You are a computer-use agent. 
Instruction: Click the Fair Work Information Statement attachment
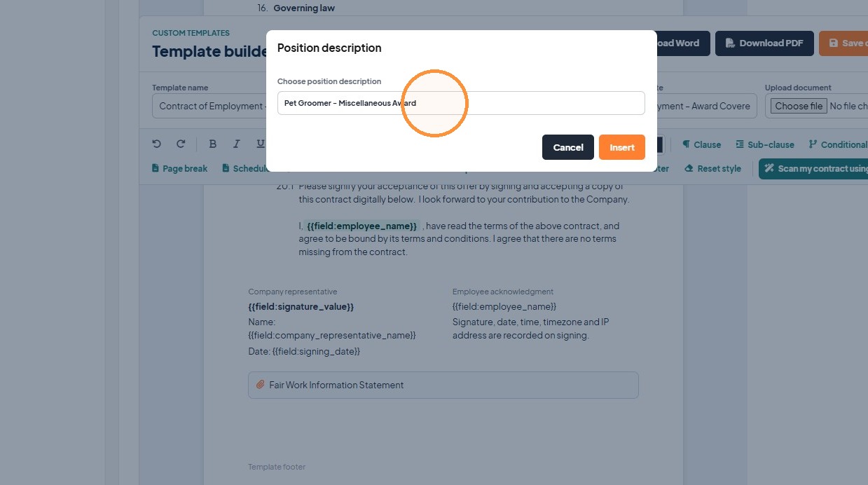(x=443, y=385)
